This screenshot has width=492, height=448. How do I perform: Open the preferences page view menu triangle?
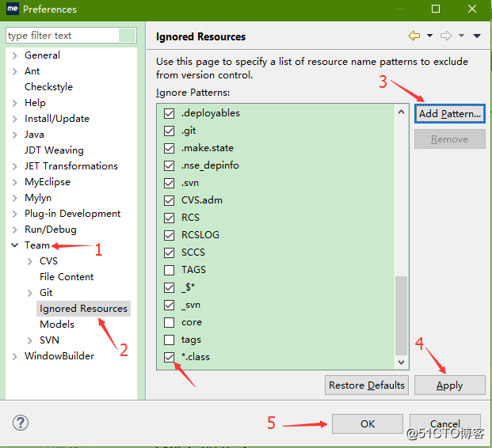click(477, 36)
